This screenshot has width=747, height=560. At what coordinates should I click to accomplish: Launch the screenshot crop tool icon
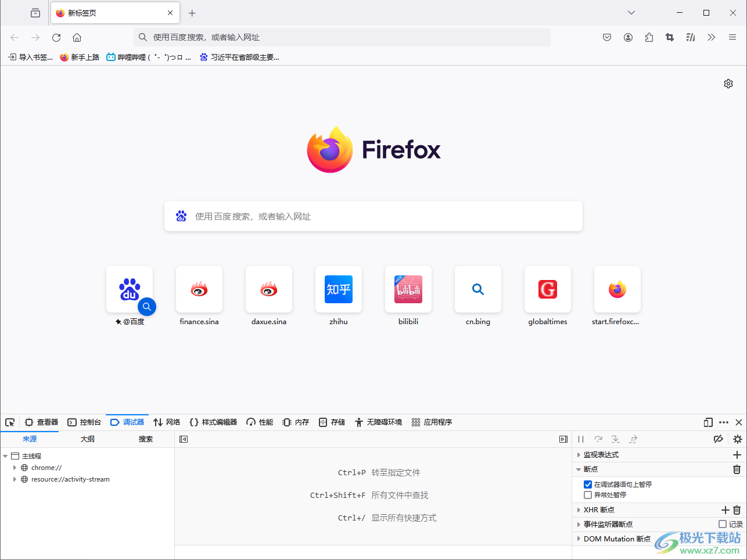pyautogui.click(x=670, y=37)
